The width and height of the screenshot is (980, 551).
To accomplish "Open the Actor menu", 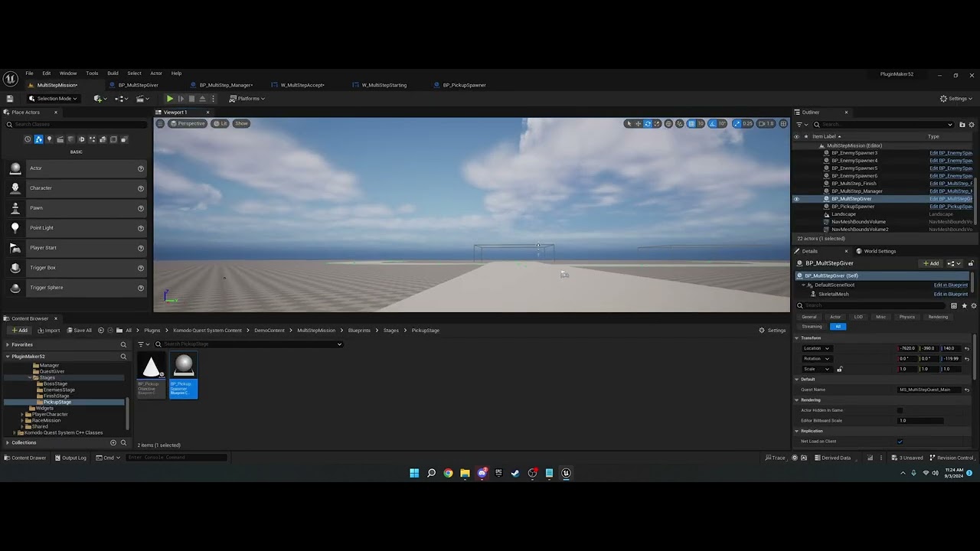I will pos(156,73).
